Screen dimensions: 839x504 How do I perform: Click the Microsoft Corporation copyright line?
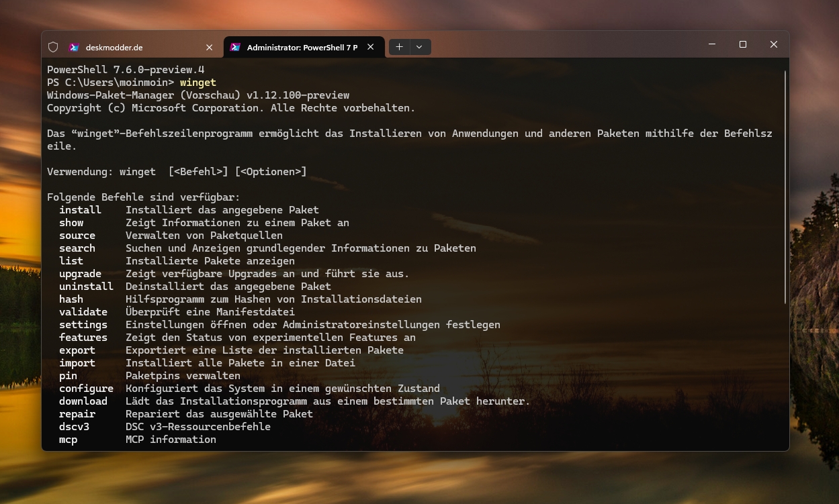[231, 108]
